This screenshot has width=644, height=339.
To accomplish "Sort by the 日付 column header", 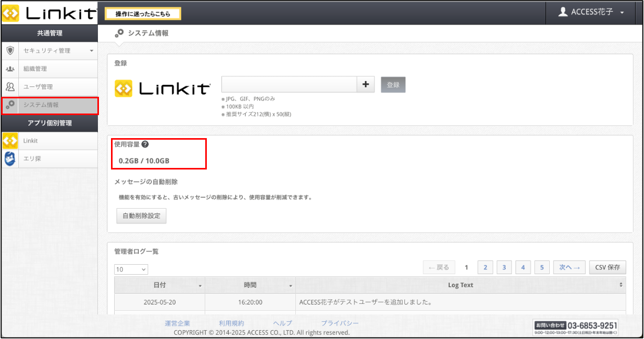I will (160, 285).
